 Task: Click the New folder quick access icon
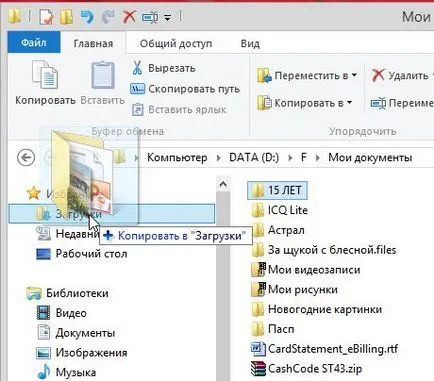pyautogui.click(x=67, y=16)
